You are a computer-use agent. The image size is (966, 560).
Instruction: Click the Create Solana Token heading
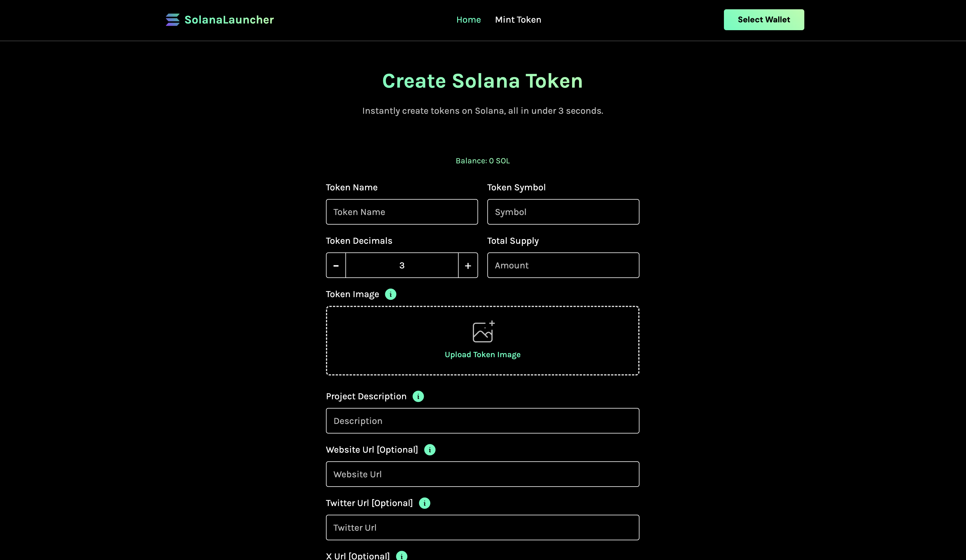(x=483, y=81)
